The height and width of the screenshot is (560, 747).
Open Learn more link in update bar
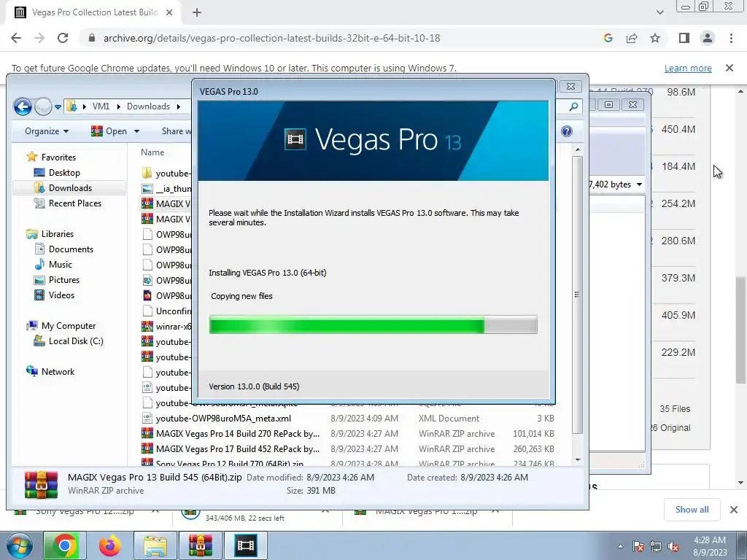[x=688, y=68]
